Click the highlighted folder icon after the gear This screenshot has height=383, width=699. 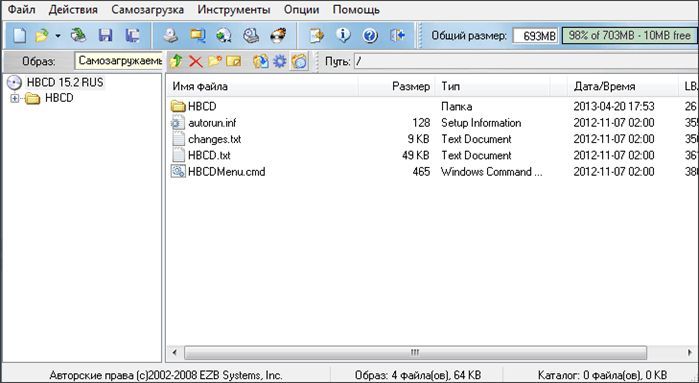point(299,61)
